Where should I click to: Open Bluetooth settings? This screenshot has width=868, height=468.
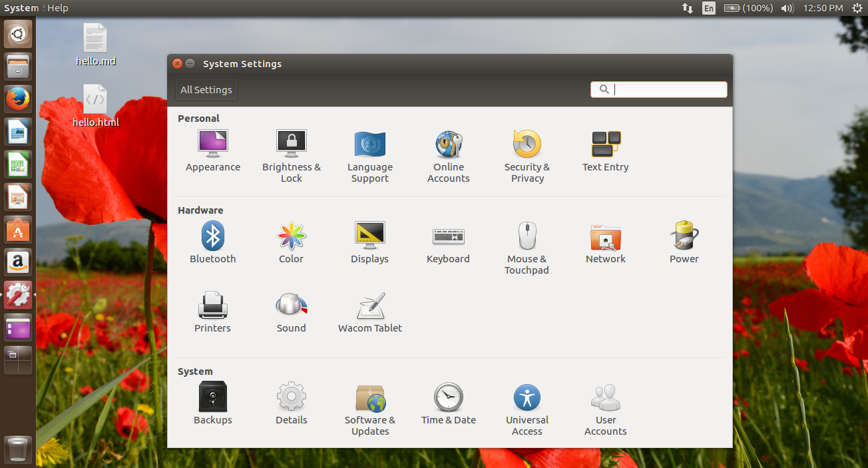pyautogui.click(x=213, y=243)
